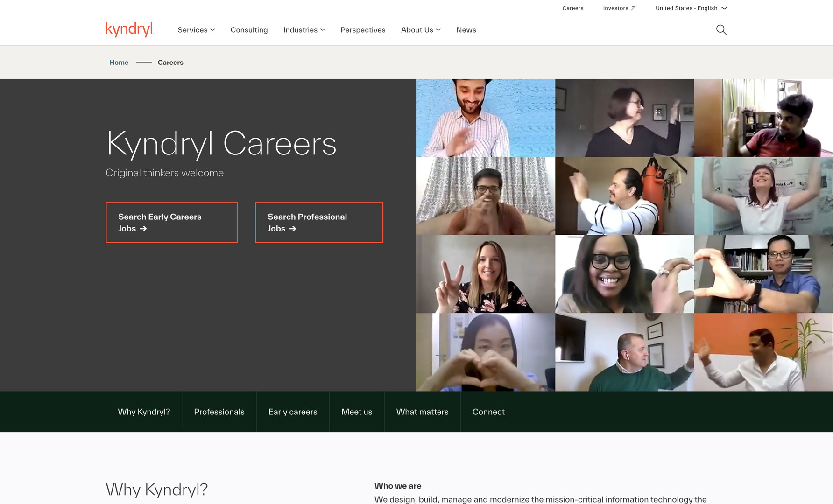Select the Professionals tab

tap(219, 412)
